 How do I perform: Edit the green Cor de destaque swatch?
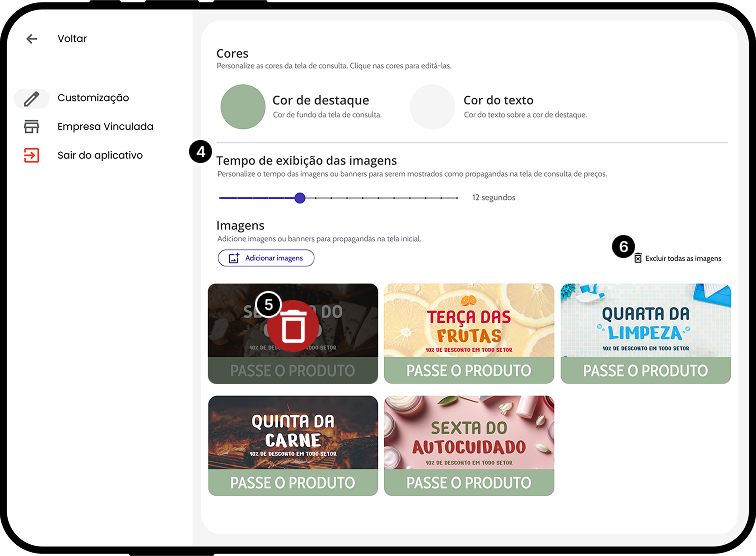(242, 106)
